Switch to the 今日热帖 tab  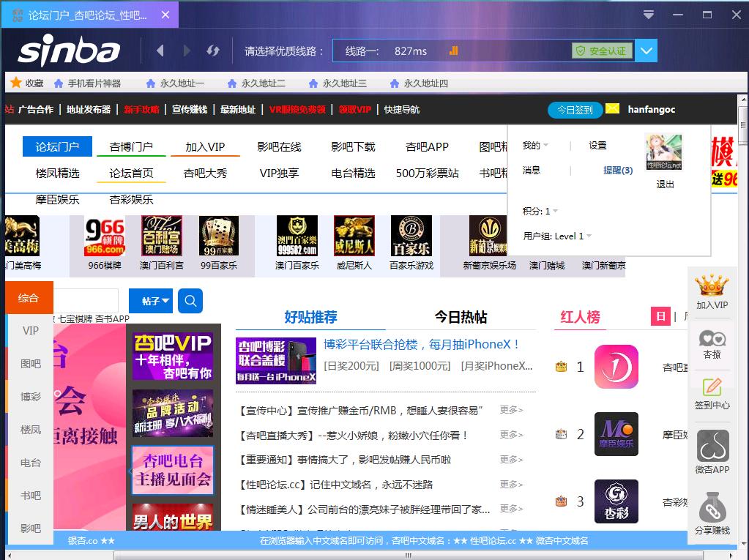coord(461,317)
